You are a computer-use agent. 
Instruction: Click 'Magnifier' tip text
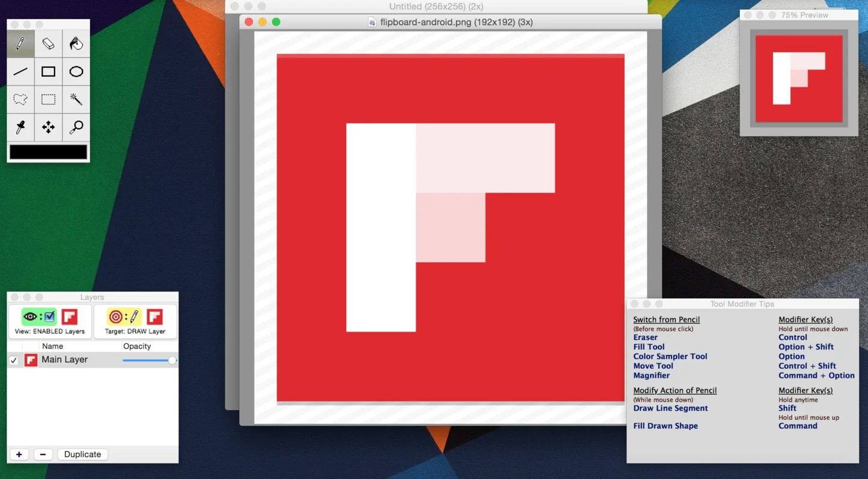pos(652,375)
